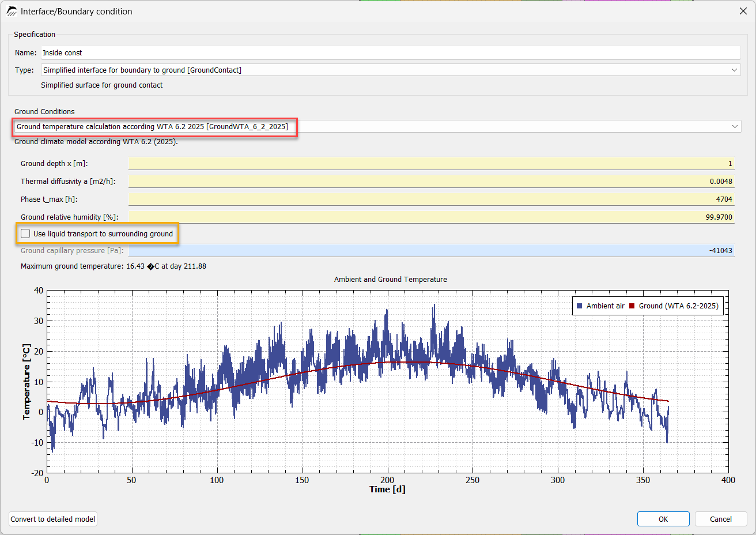The height and width of the screenshot is (535, 756).
Task: Click 'Simplified surface for ground contact' description
Action: pos(102,85)
